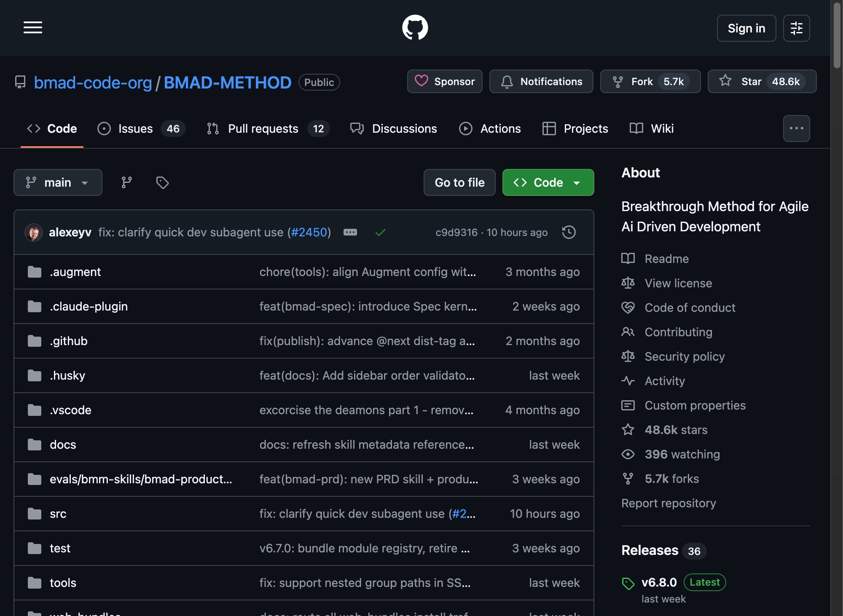Click the Report repository link
The width and height of the screenshot is (843, 616).
pyautogui.click(x=668, y=503)
